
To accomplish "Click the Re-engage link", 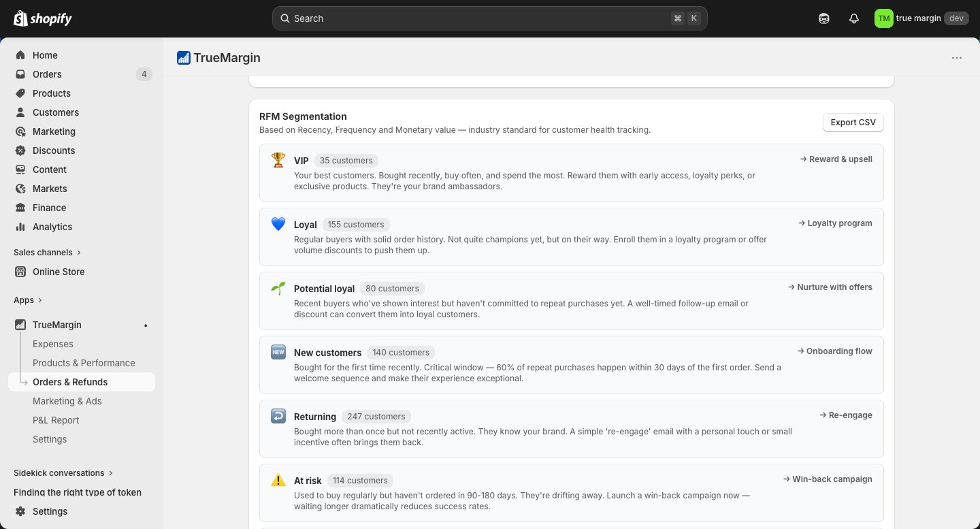I will coord(846,415).
